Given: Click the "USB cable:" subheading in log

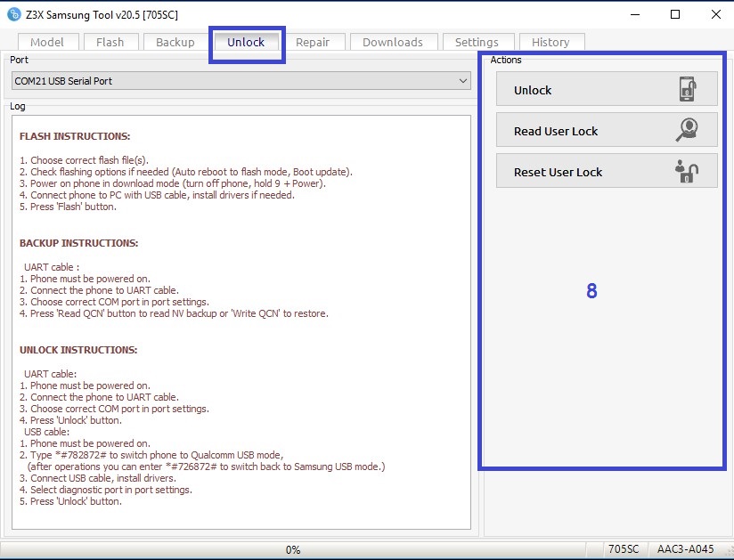Looking at the screenshot, I should [47, 432].
